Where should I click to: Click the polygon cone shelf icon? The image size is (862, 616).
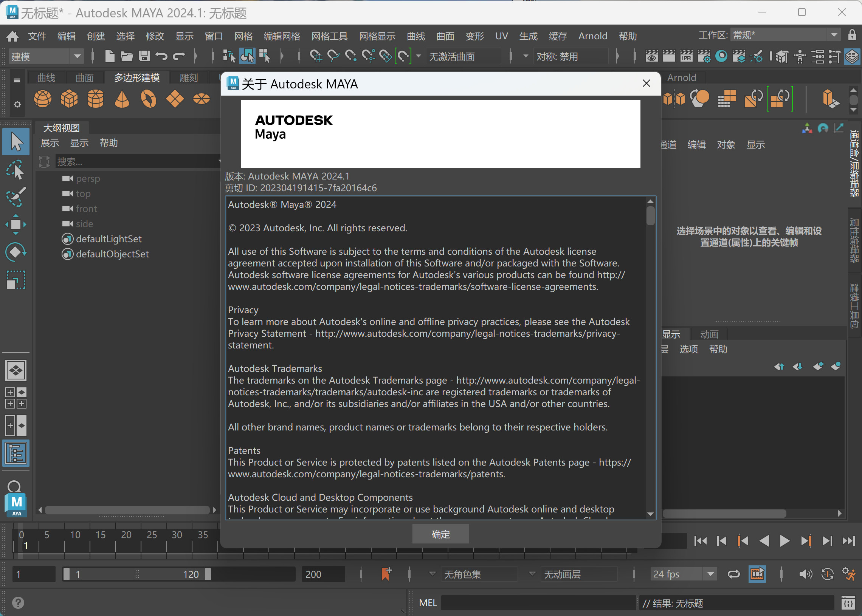[122, 99]
